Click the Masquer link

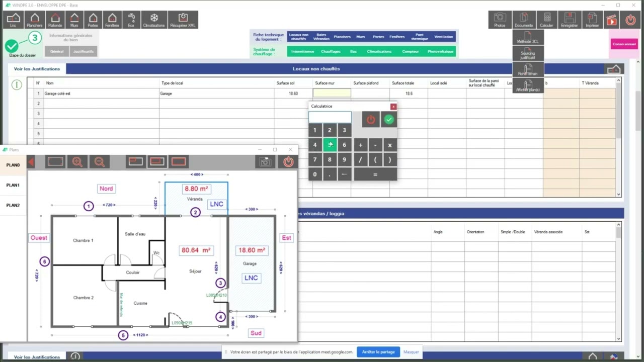coord(411,352)
